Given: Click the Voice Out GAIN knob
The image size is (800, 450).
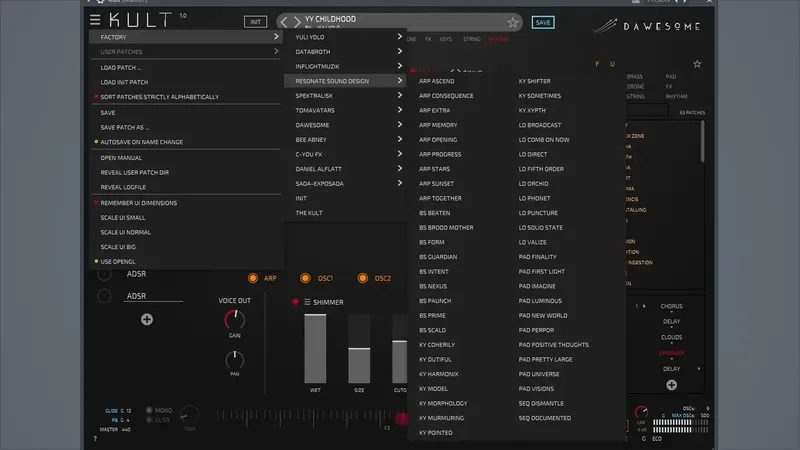Looking at the screenshot, I should pyautogui.click(x=235, y=320).
